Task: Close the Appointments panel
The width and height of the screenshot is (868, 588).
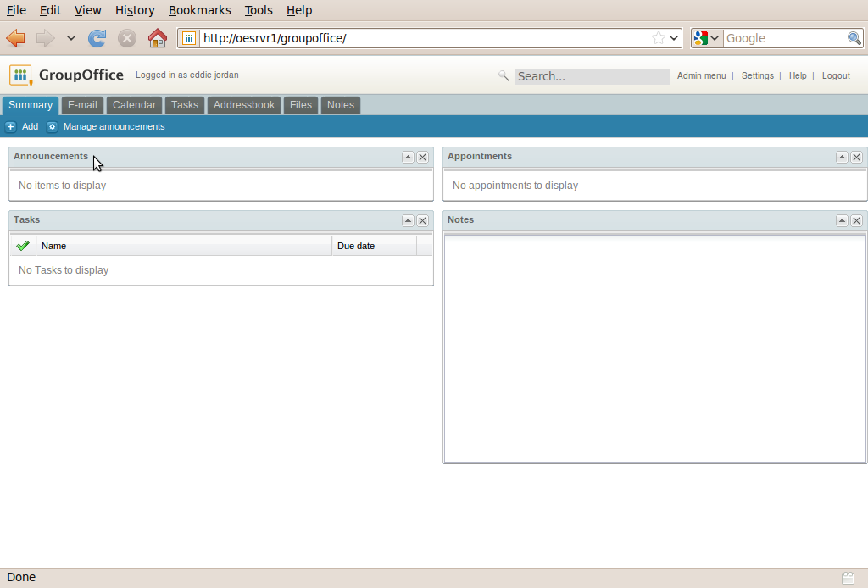Action: [x=856, y=157]
